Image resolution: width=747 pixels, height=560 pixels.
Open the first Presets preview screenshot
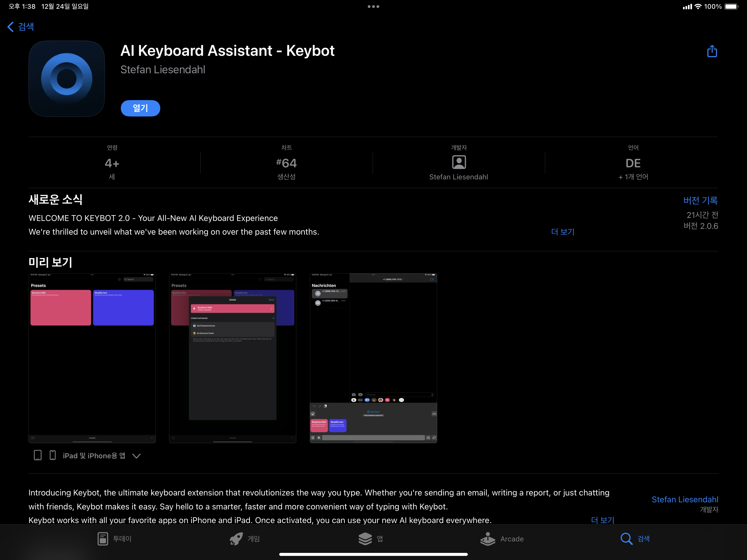(92, 357)
